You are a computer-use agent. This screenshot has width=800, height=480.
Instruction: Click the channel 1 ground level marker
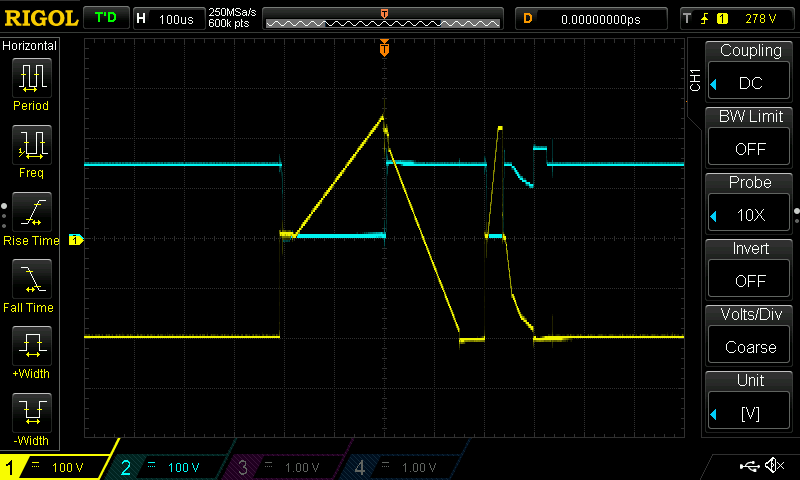click(76, 240)
